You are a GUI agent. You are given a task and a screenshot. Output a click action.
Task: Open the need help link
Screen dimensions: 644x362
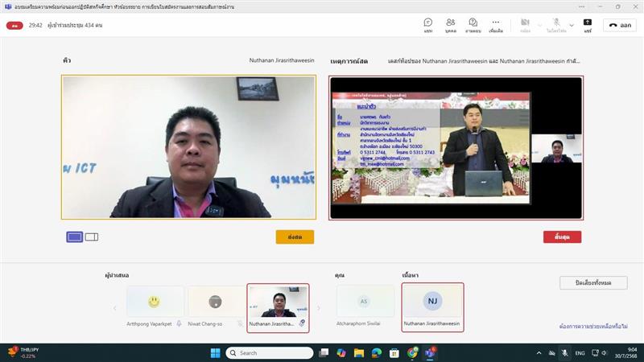click(x=593, y=327)
